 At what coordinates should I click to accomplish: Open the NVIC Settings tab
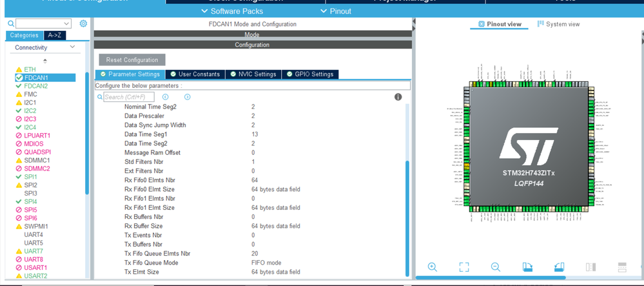tap(253, 74)
